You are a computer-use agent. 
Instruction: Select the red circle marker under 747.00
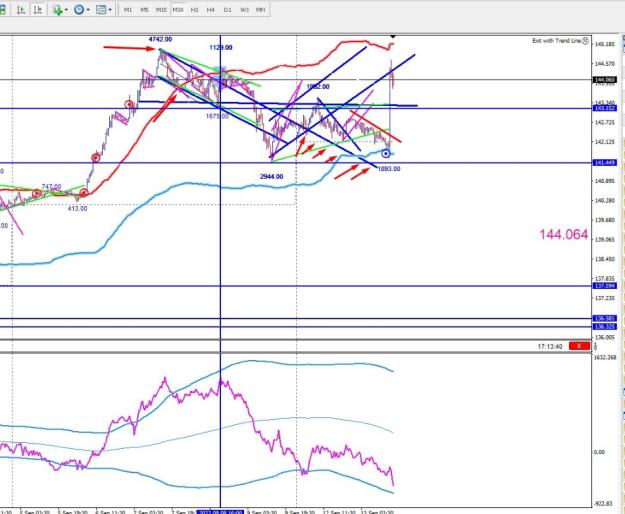point(37,194)
